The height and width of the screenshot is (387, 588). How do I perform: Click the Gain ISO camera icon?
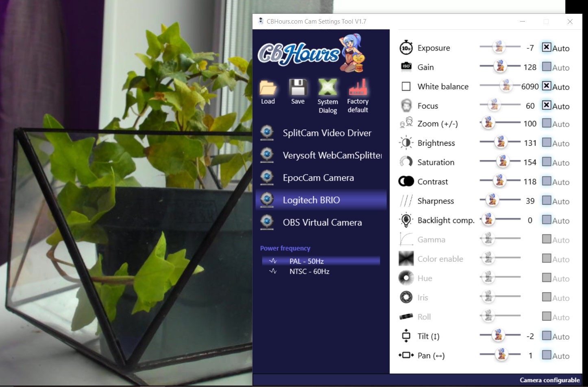coord(406,66)
